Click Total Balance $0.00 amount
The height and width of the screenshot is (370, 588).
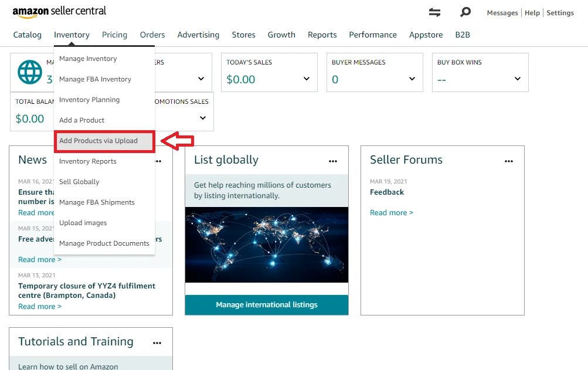pos(30,118)
